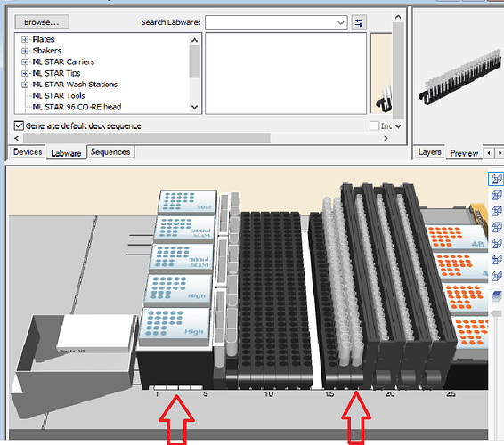Open the Search Labware dropdown
Screen dimensions: 504x445
point(341,23)
